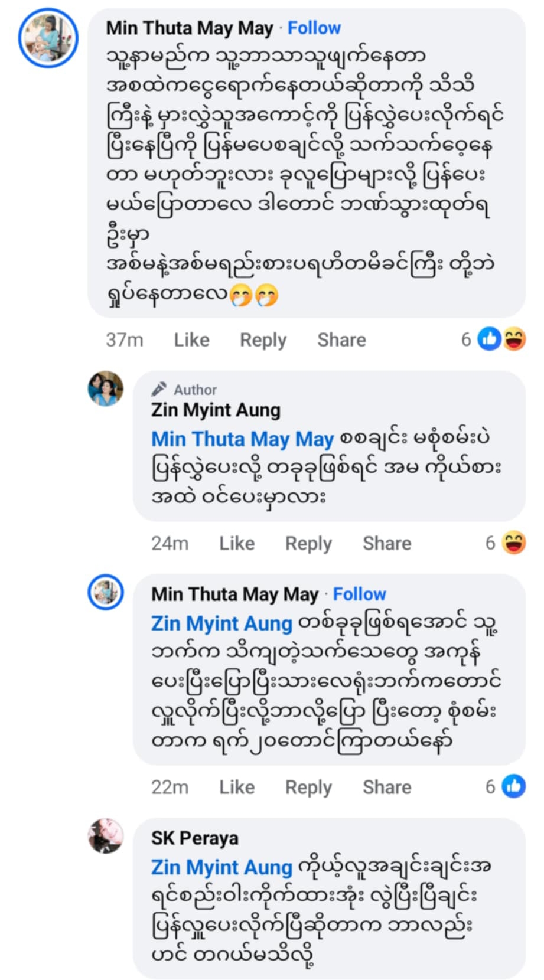Image resolution: width=544 pixels, height=980 pixels.
Task: Like Zin Myint Aung's 24m reply
Action: coord(237,543)
